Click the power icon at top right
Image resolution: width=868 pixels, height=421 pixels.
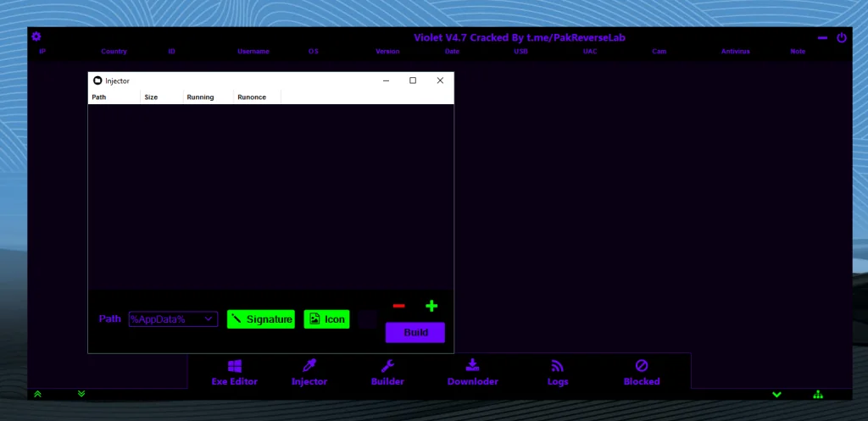point(842,37)
